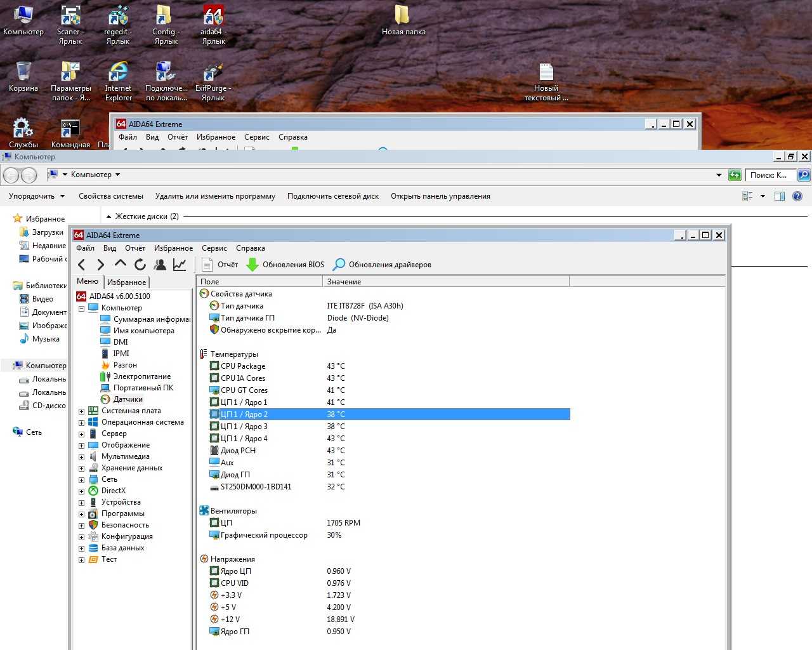The image size is (812, 650).
Task: Select Имя компьютера tree item
Action: [x=138, y=331]
